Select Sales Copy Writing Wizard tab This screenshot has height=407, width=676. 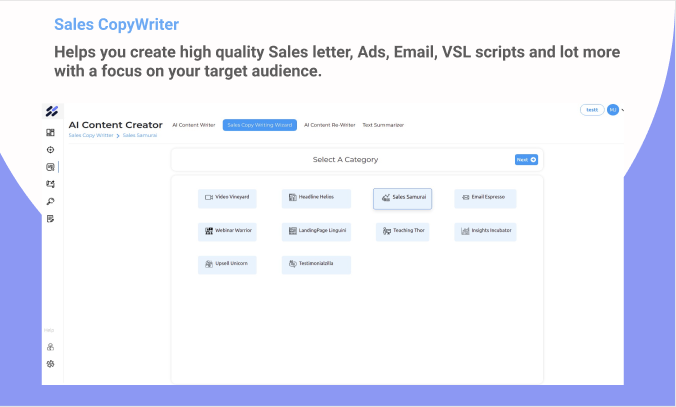[x=260, y=125]
